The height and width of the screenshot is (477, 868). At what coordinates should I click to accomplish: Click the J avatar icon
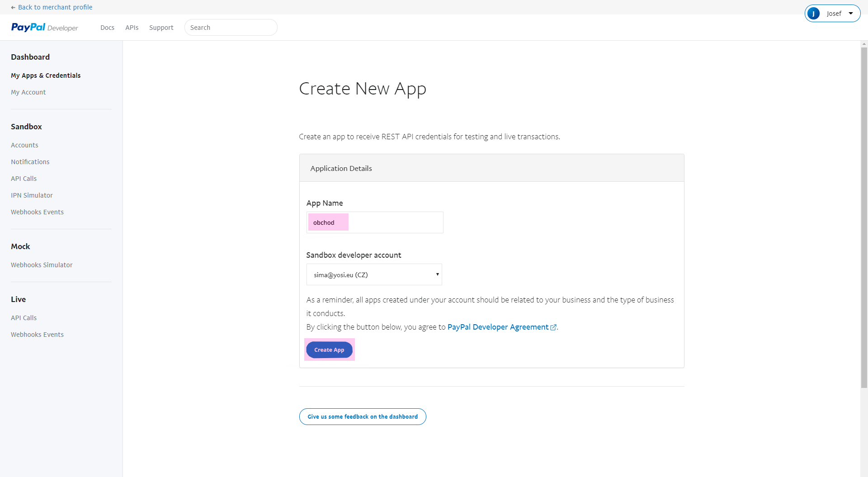[x=813, y=14]
